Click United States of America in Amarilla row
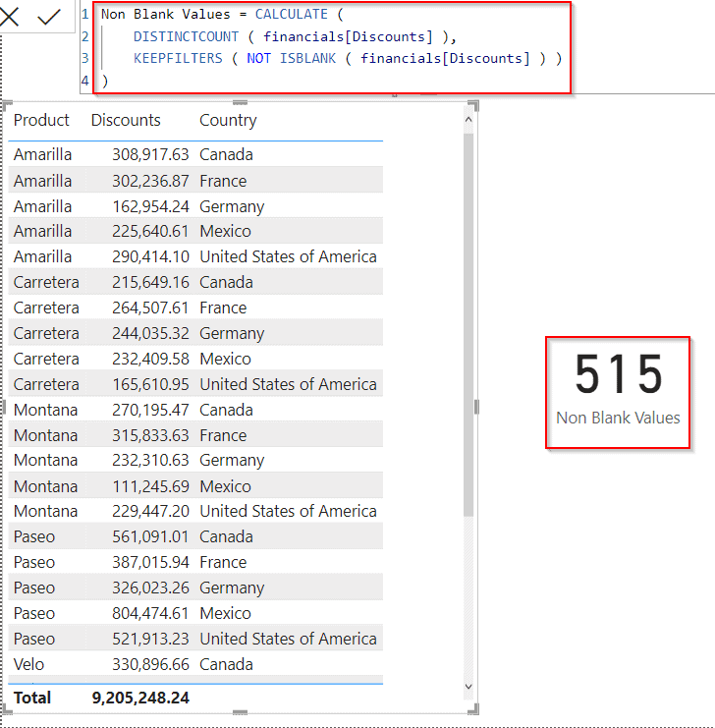This screenshot has width=715, height=728. click(x=288, y=256)
